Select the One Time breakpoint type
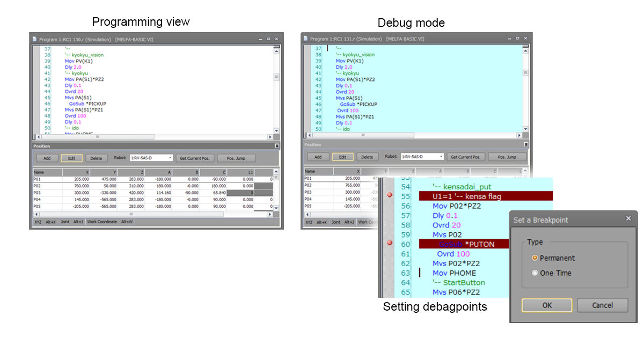 535,272
